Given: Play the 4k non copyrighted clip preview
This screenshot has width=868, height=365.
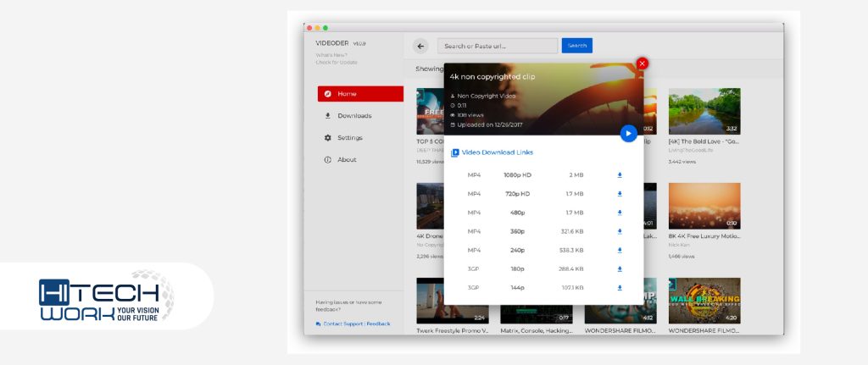Looking at the screenshot, I should [628, 133].
